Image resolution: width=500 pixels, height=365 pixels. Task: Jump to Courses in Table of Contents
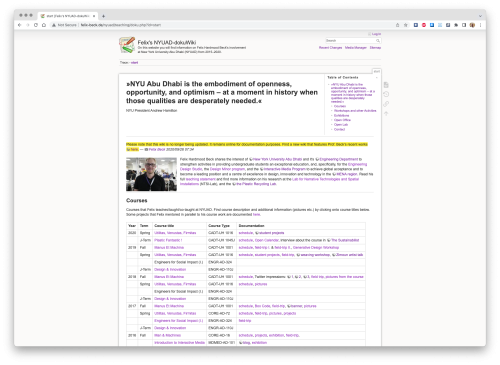click(x=340, y=106)
